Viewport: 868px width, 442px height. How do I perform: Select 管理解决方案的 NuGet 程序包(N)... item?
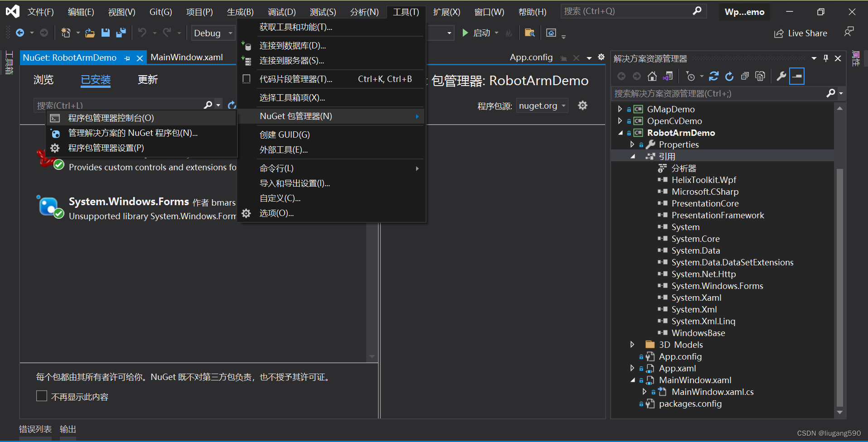click(x=141, y=133)
